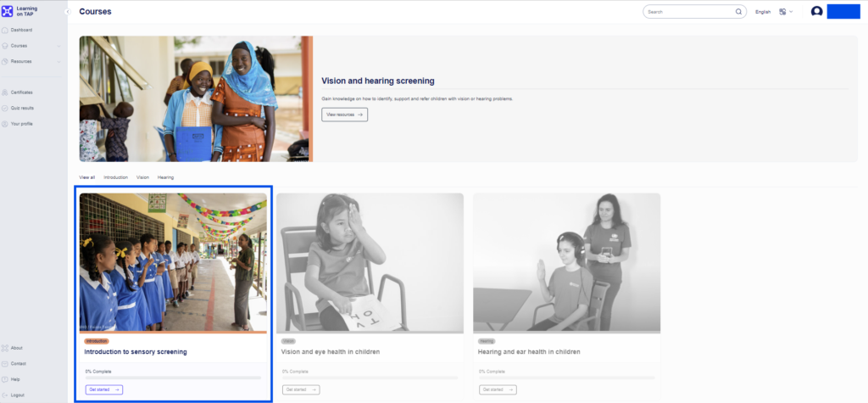The image size is (868, 403).
Task: Switch to the Vision filter tab
Action: (142, 177)
